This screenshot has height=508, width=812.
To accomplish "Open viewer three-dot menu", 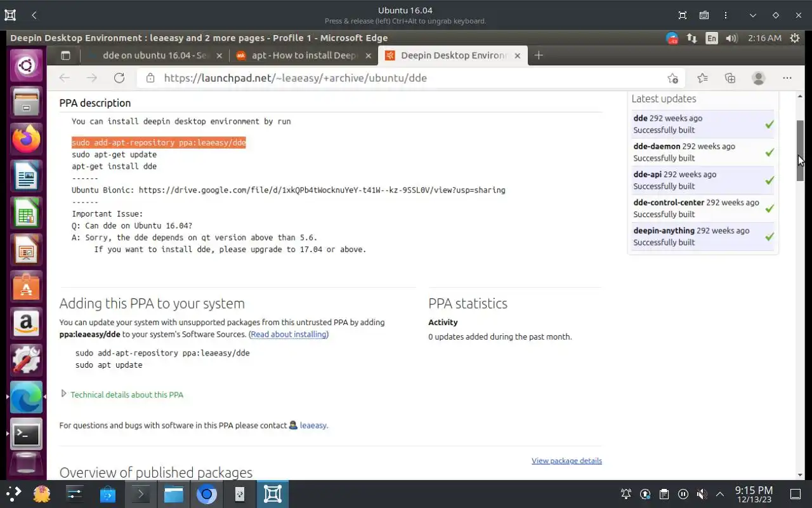I will pyautogui.click(x=725, y=15).
